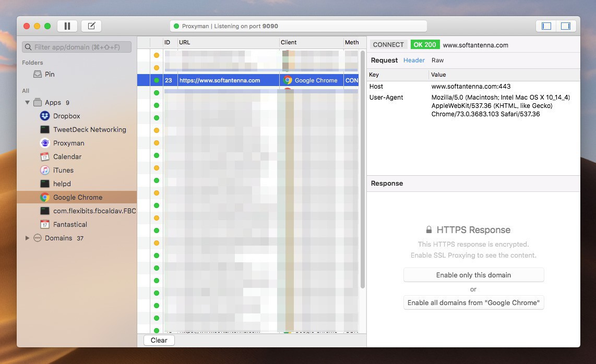The width and height of the screenshot is (596, 364).
Task: Click the Meth column header
Action: [x=352, y=42]
